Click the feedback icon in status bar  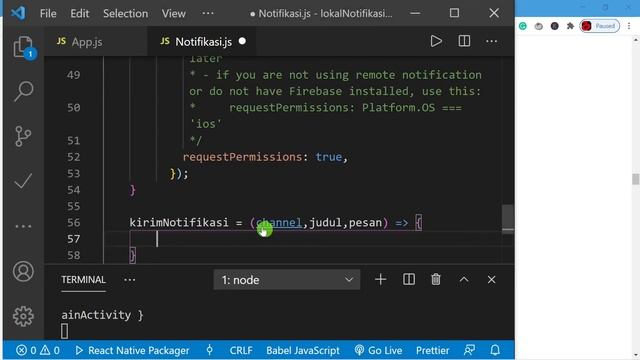pyautogui.click(x=469, y=350)
